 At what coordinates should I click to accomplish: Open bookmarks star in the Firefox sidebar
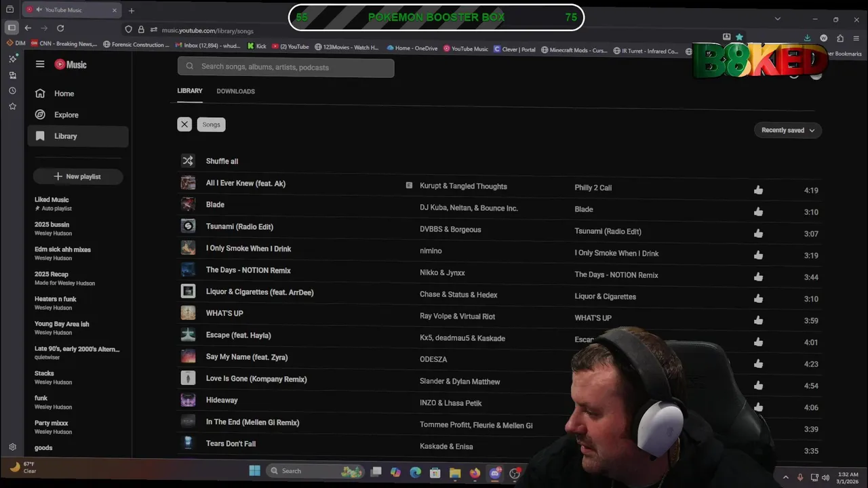[x=12, y=106]
